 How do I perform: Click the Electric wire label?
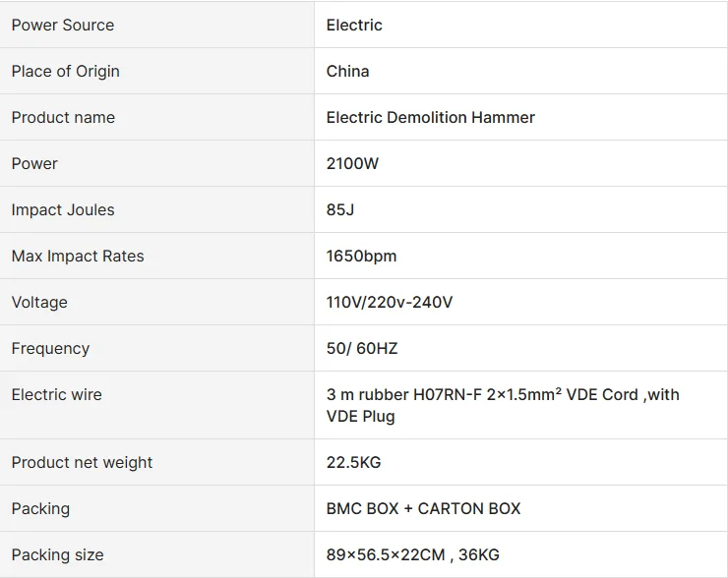pos(56,394)
